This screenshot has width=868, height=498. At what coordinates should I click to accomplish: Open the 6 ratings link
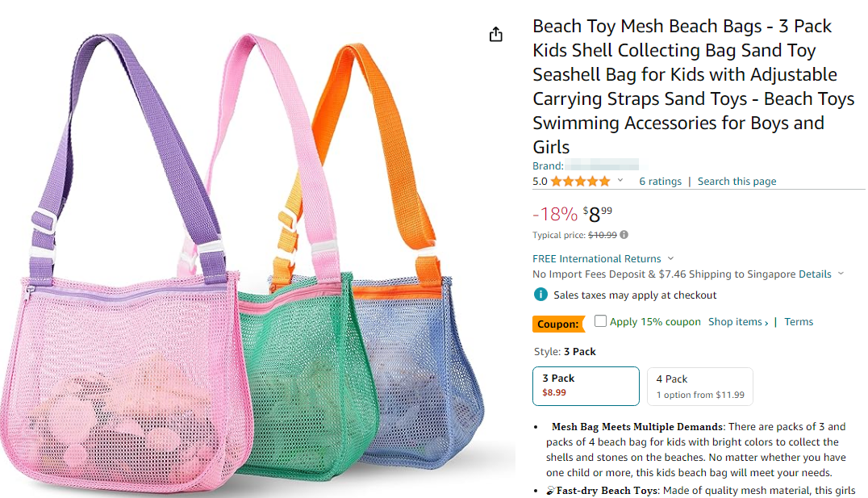click(660, 182)
